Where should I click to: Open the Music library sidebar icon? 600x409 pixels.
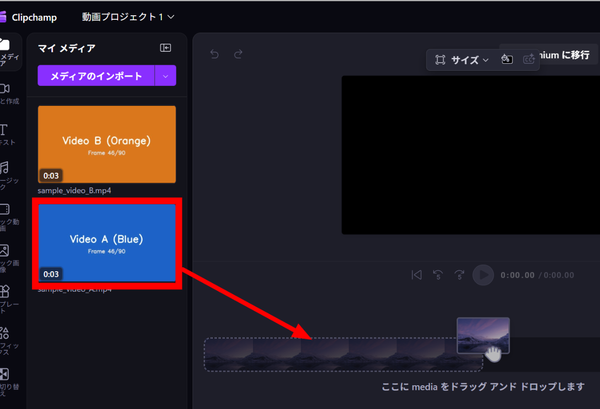pyautogui.click(x=9, y=176)
